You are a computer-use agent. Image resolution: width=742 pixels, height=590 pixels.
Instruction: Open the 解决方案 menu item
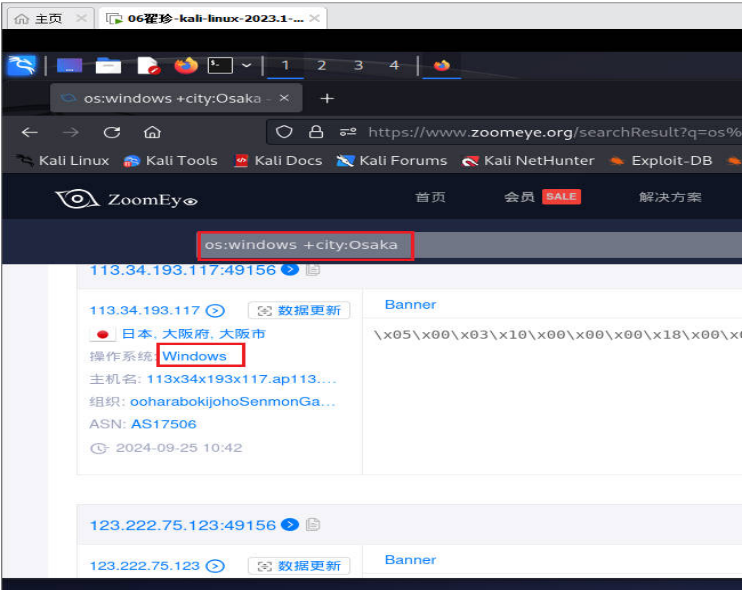point(670,197)
